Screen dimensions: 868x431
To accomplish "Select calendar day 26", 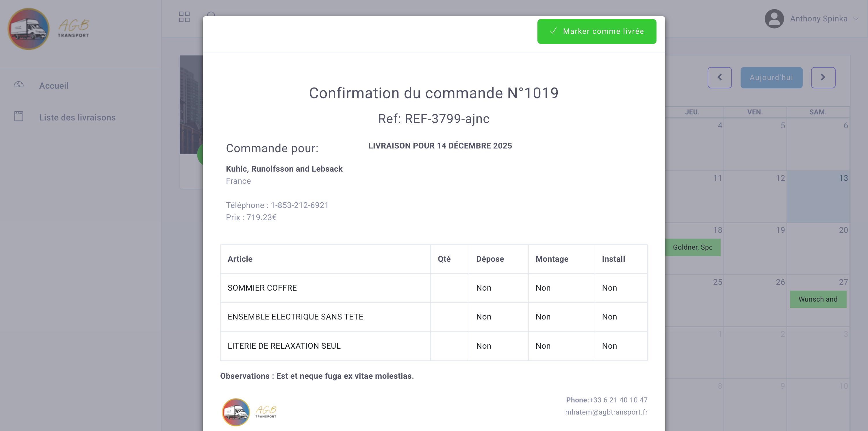I will coord(755,301).
